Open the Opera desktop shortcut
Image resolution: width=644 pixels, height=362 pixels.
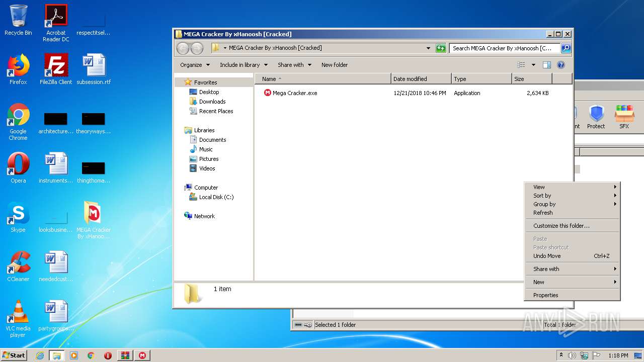coord(18,168)
